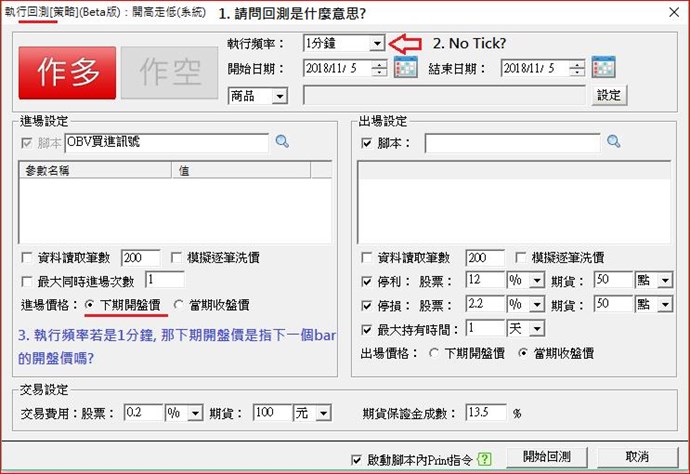690x474 pixels.
Task: Click the 設定 product settings button
Action: (x=609, y=95)
